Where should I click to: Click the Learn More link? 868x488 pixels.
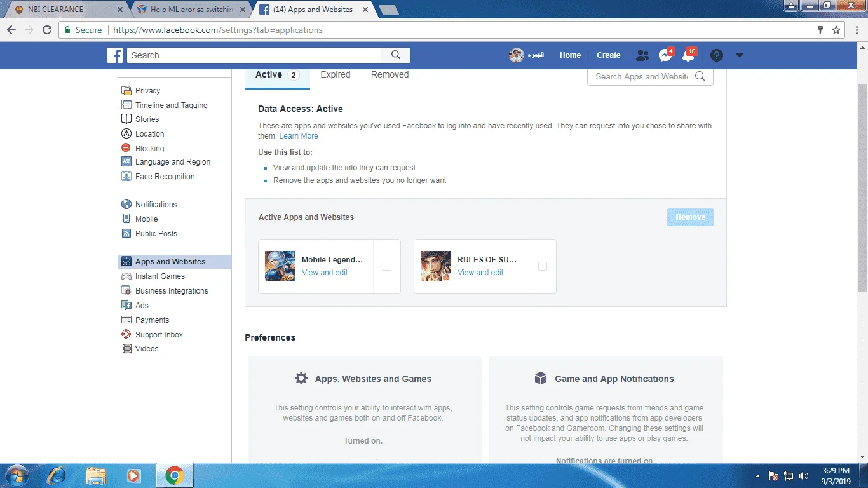[299, 136]
